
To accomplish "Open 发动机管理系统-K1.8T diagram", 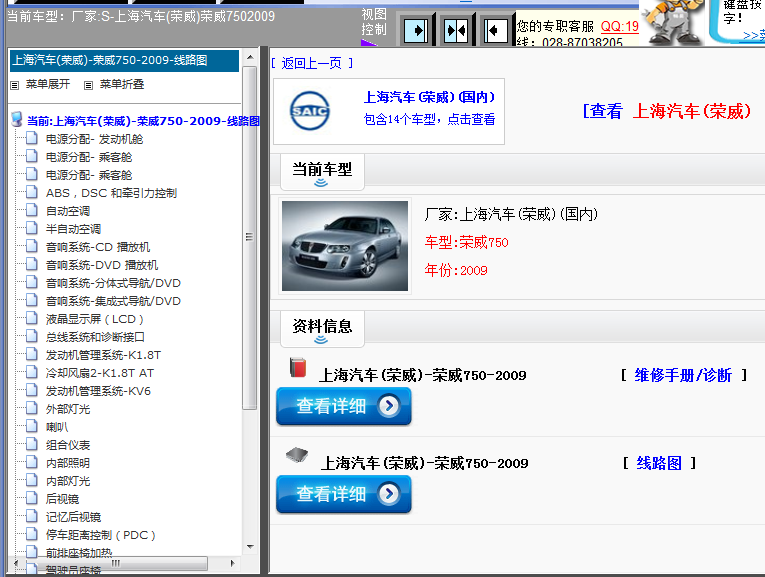I will click(x=103, y=355).
